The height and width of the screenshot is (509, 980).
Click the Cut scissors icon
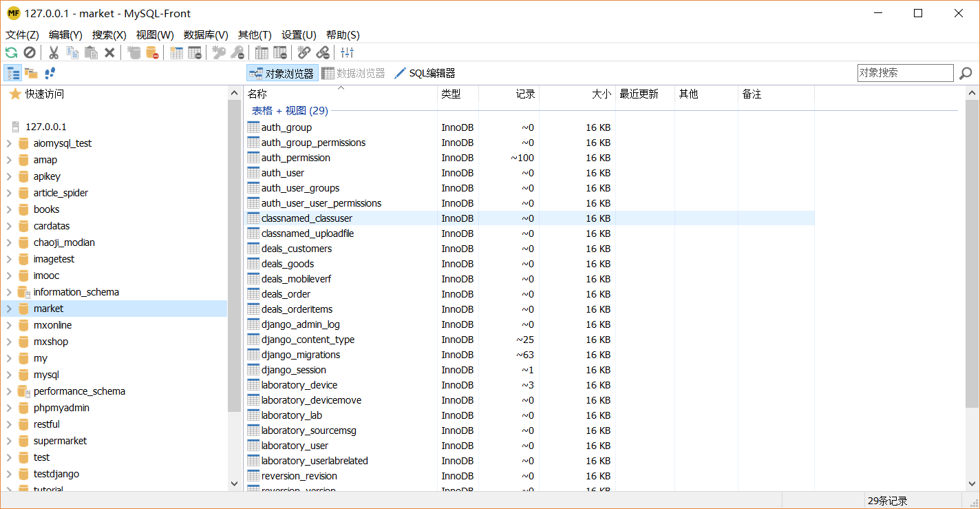click(53, 52)
